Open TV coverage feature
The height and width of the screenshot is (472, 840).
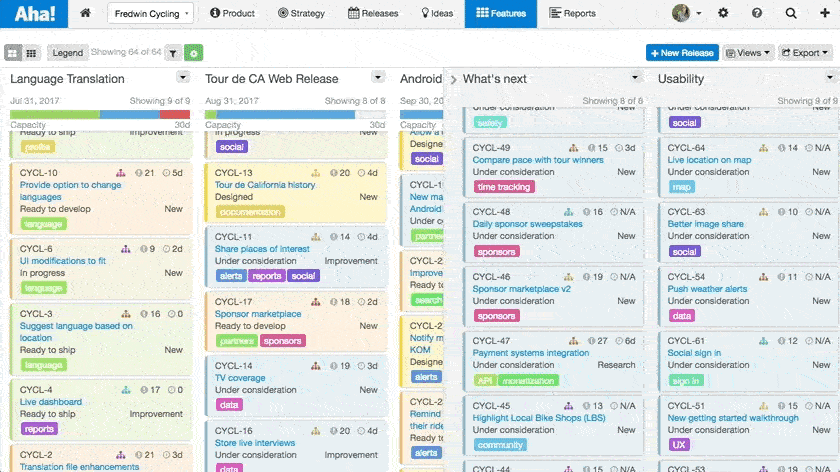point(240,378)
